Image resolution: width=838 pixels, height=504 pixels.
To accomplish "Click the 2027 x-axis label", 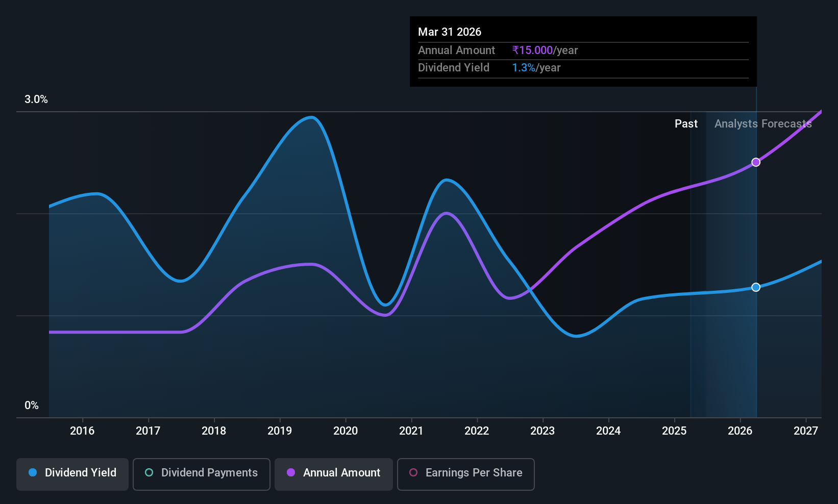I will pos(806,431).
